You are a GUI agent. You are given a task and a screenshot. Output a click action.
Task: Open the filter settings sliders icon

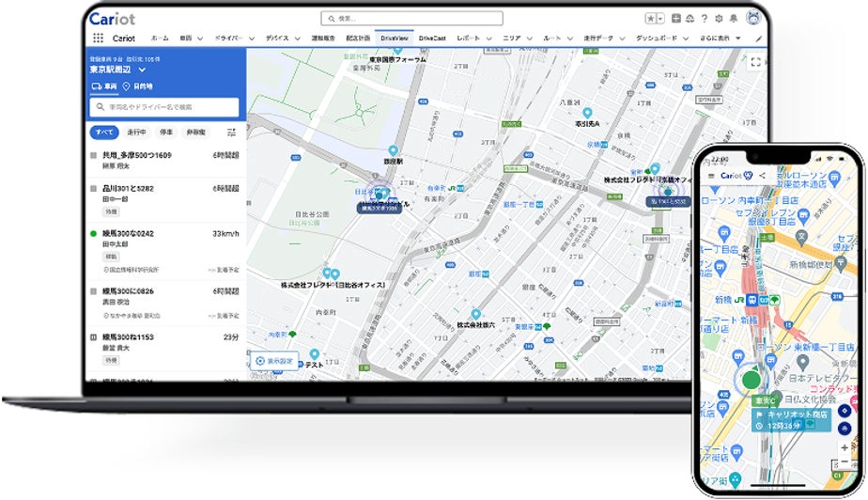pos(231,133)
